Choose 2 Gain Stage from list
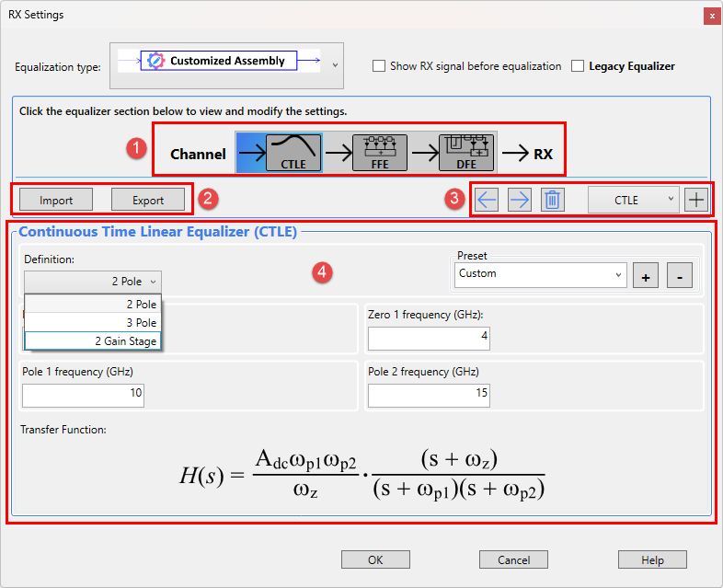The height and width of the screenshot is (588, 723). [93, 341]
